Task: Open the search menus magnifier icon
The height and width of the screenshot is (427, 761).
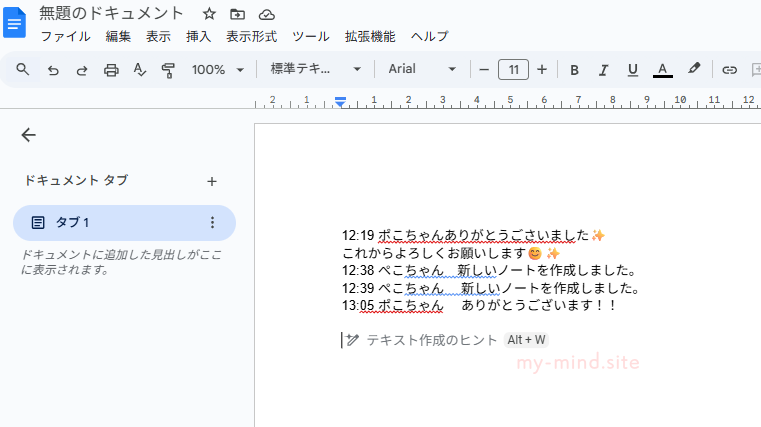Action: pos(23,69)
